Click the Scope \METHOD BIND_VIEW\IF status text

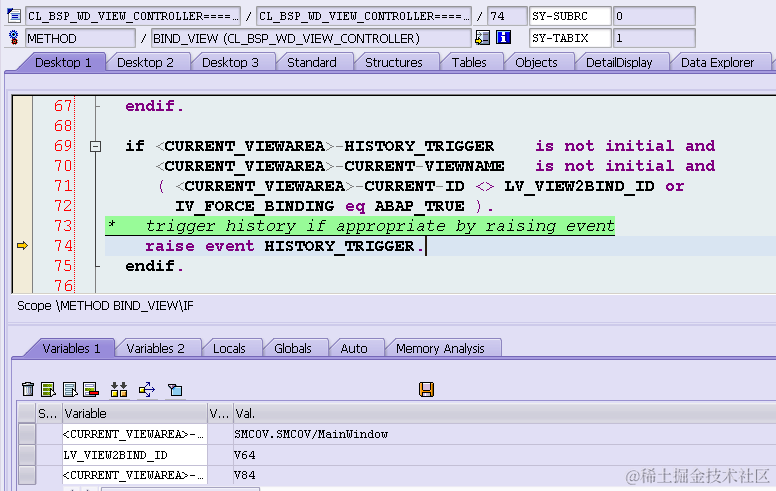(x=105, y=306)
